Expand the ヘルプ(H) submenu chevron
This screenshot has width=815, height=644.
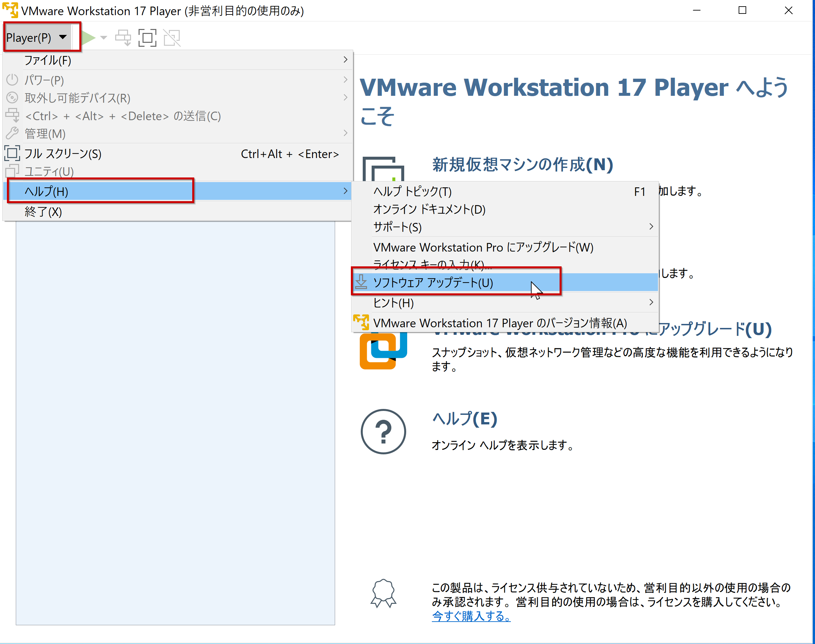pyautogui.click(x=345, y=191)
